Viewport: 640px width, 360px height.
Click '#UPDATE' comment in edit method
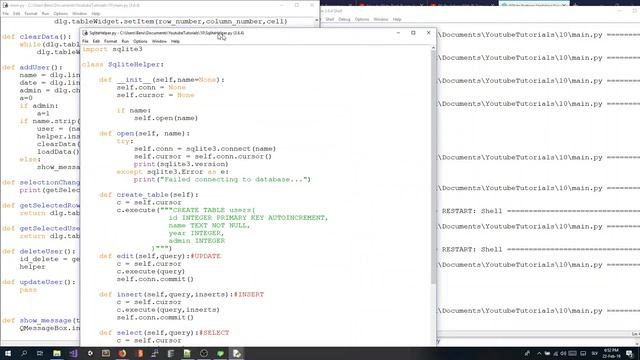pyautogui.click(x=206, y=256)
